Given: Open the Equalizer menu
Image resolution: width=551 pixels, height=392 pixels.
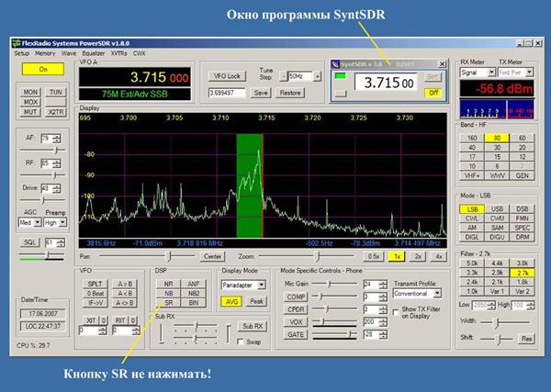Looking at the screenshot, I should pyautogui.click(x=94, y=53).
